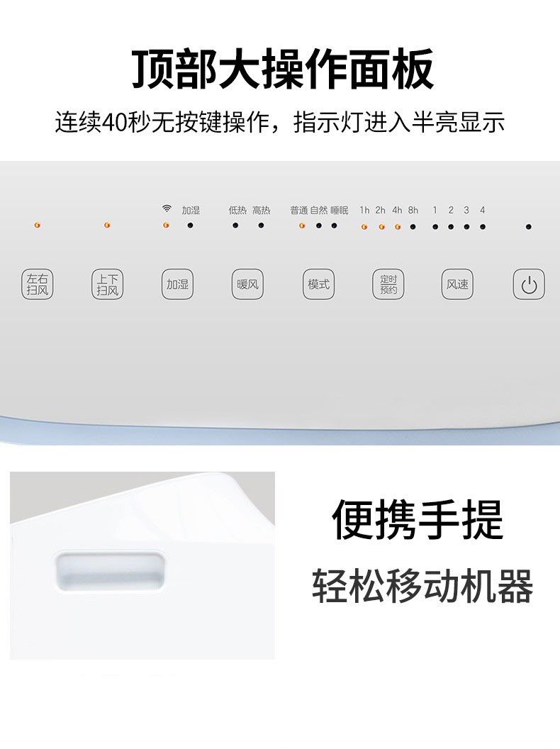Tap the 定时预约 button

[388, 284]
